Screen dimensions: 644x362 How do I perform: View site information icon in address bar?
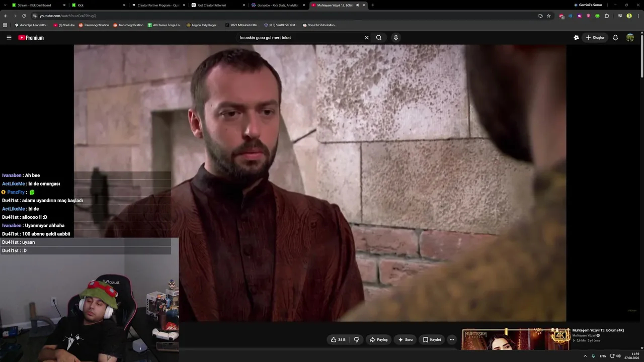[x=35, y=16]
